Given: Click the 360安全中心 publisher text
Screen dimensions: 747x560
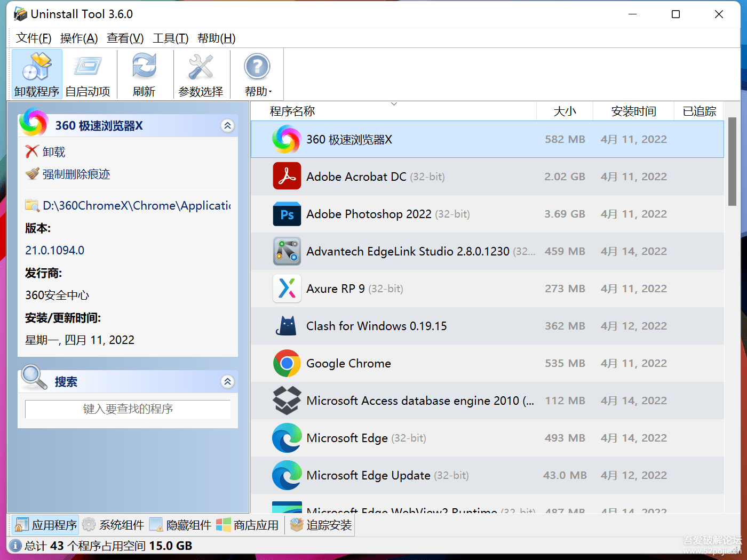Looking at the screenshot, I should click(x=57, y=295).
